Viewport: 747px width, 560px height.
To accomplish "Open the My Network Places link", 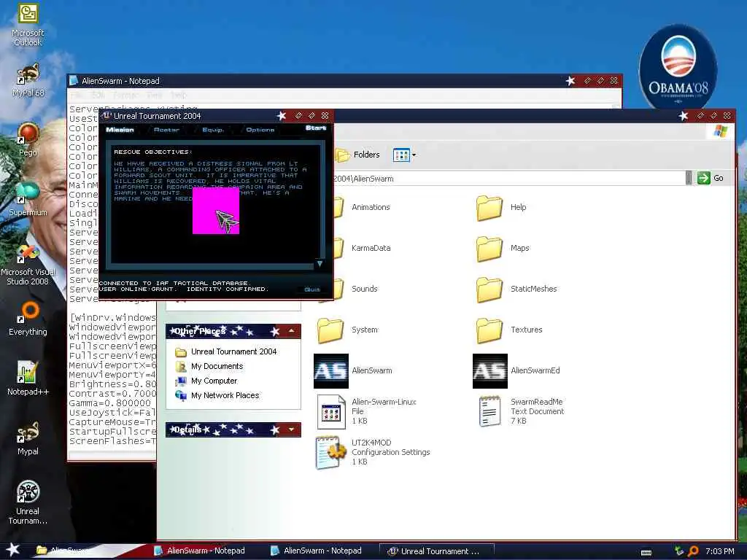I will click(x=217, y=395).
